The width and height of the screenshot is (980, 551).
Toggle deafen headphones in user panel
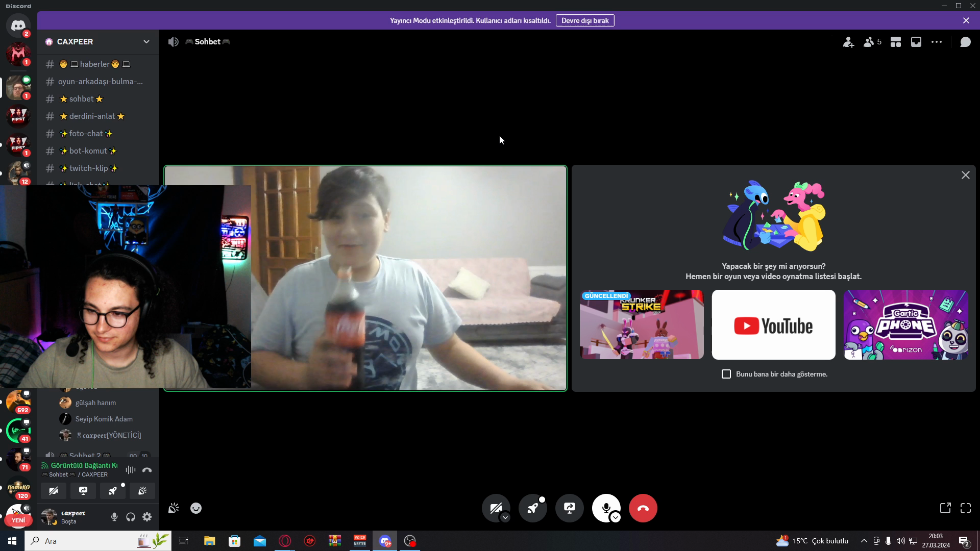pos(131,517)
